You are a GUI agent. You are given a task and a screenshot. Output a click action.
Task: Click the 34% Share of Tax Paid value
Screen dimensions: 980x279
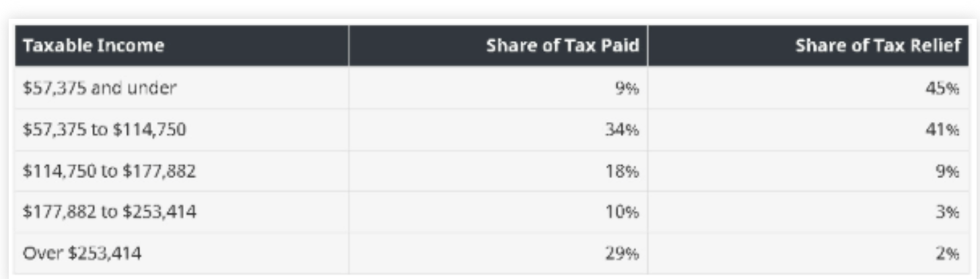(x=623, y=130)
